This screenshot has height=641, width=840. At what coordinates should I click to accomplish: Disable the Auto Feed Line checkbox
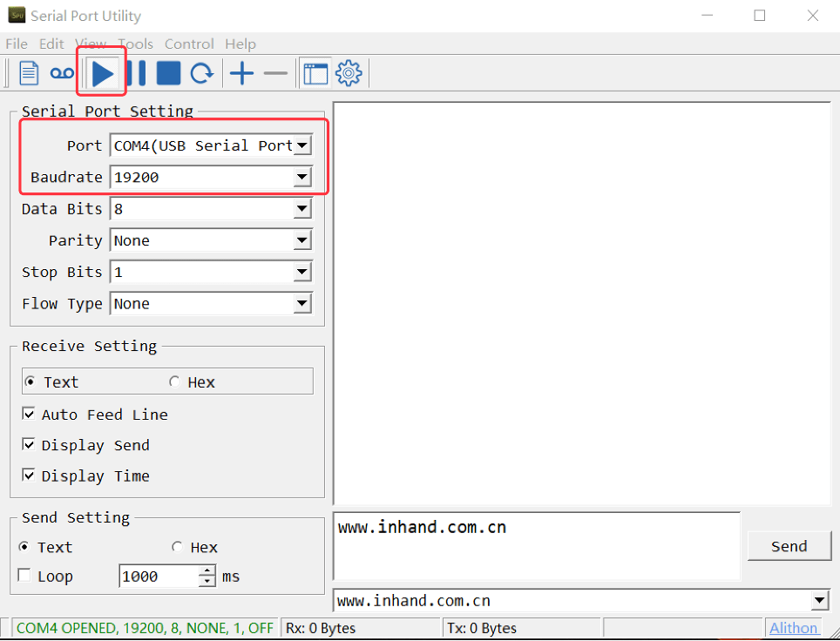(29, 415)
